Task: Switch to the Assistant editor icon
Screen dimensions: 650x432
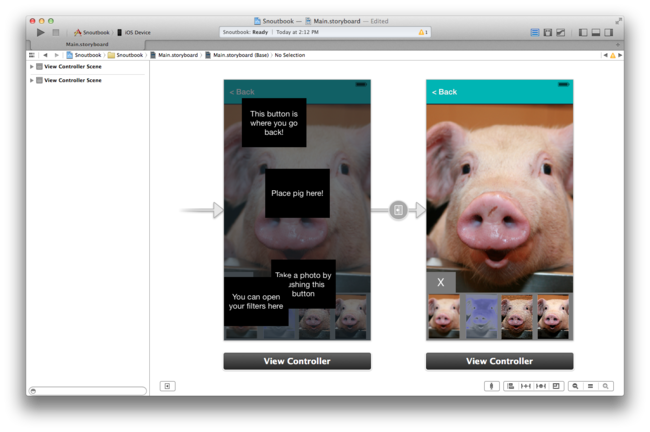Action: coord(547,32)
